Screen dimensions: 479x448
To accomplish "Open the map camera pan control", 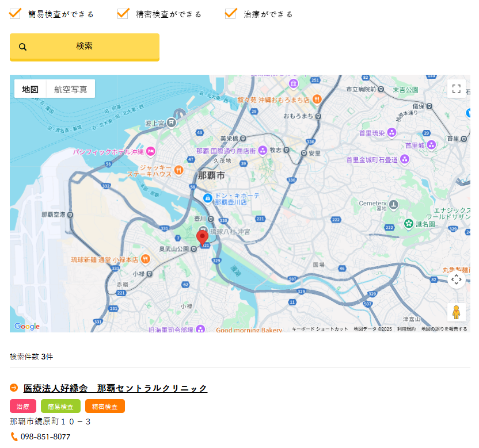I will pyautogui.click(x=457, y=279).
